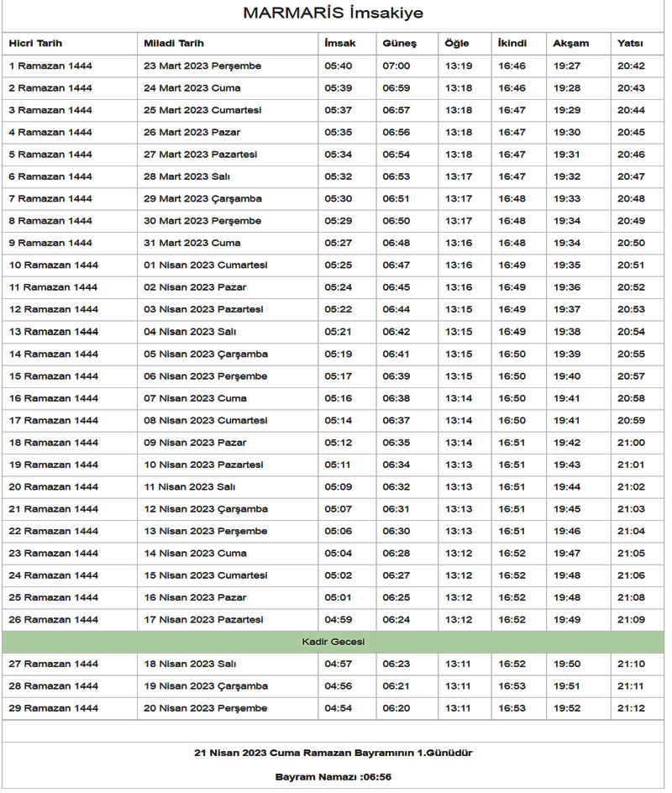672x793 pixels.
Task: Click güneş time 06:37
Action: click(x=396, y=421)
